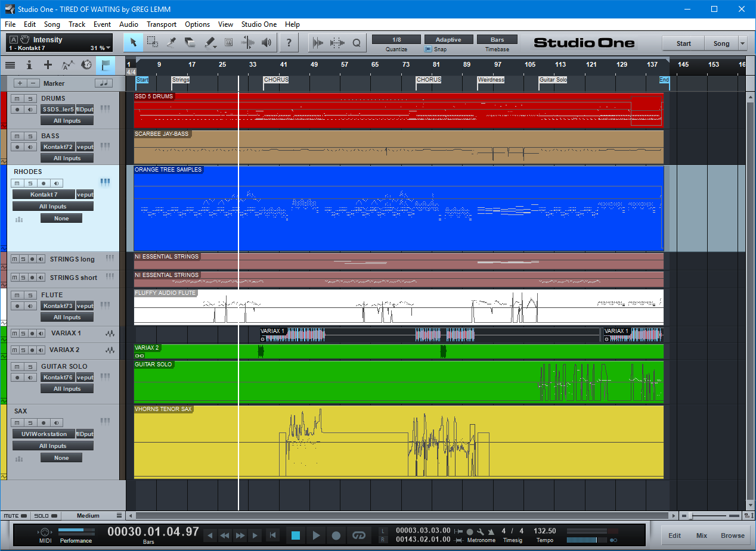Image resolution: width=756 pixels, height=551 pixels.
Task: Select the Eraser tool
Action: point(190,43)
